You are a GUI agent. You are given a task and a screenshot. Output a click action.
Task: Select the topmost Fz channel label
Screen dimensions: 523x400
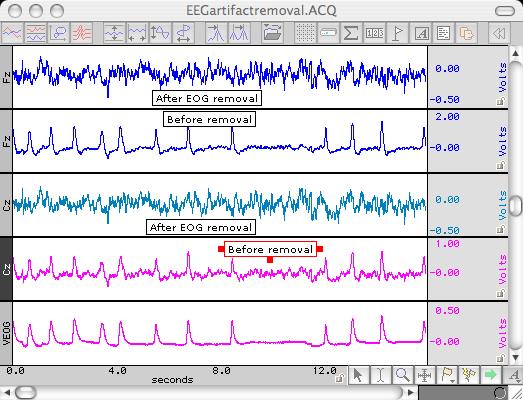click(6, 77)
